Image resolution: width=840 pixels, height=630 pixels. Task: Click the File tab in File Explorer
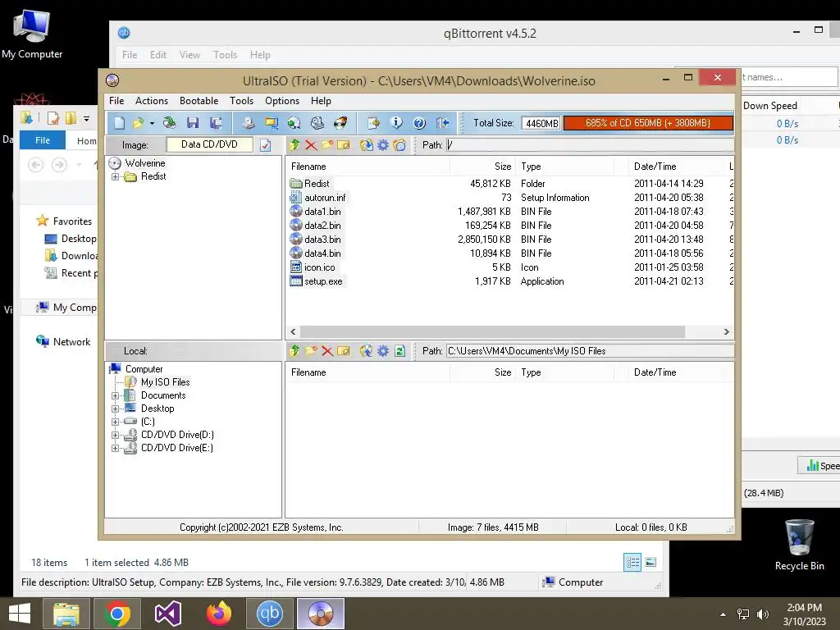click(43, 140)
